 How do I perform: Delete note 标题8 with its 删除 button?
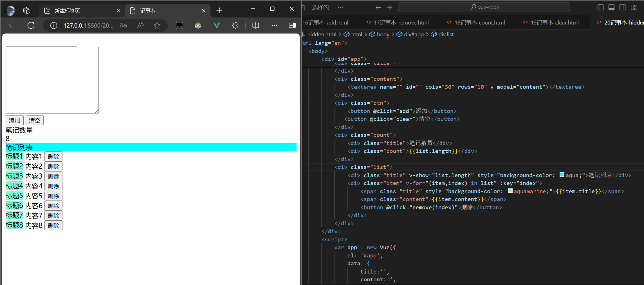pos(53,226)
